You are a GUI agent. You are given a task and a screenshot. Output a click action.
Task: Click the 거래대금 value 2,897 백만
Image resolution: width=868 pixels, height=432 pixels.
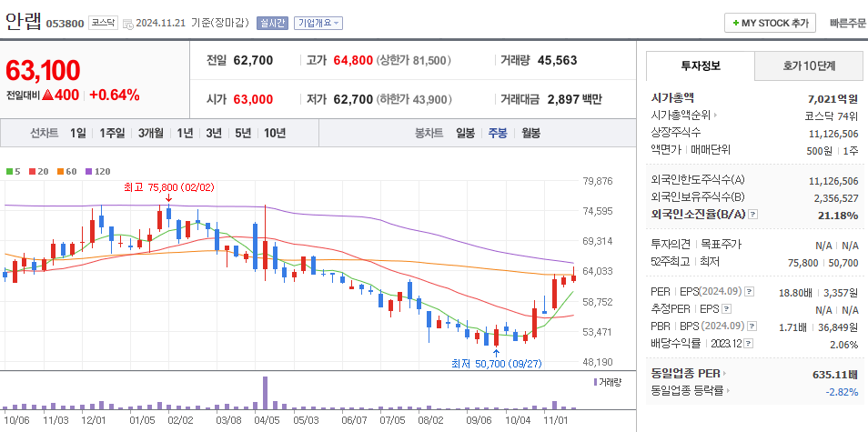coord(575,99)
